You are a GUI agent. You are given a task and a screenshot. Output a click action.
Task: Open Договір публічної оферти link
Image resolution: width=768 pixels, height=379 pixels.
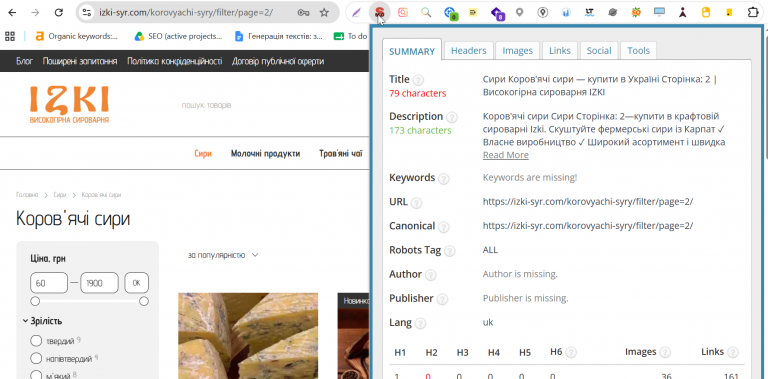(278, 62)
